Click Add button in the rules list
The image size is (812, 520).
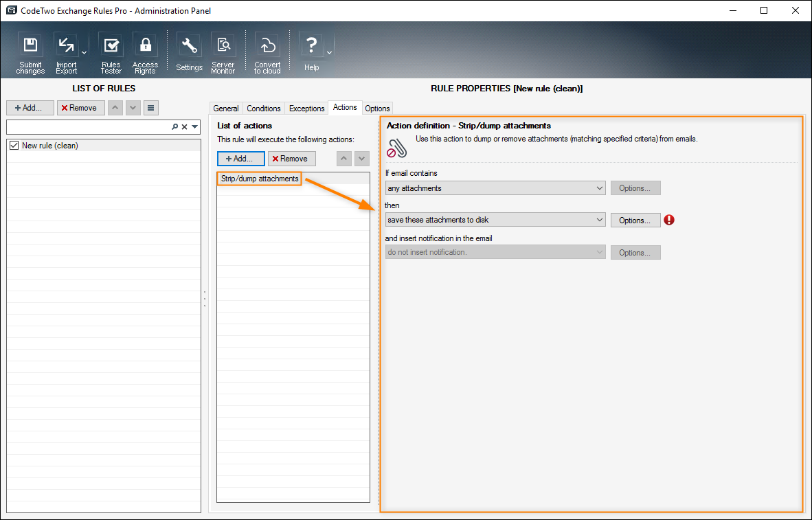(x=30, y=108)
